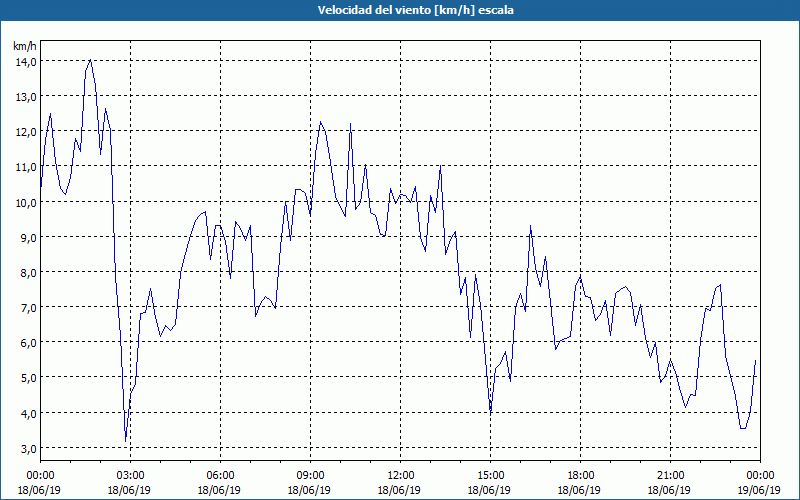
Task: Select the 9,0 axis value
Action: pyautogui.click(x=28, y=238)
